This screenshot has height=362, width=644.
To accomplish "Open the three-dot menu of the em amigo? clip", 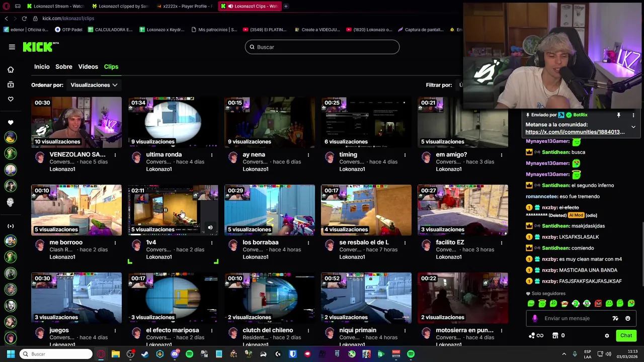I will tap(502, 155).
